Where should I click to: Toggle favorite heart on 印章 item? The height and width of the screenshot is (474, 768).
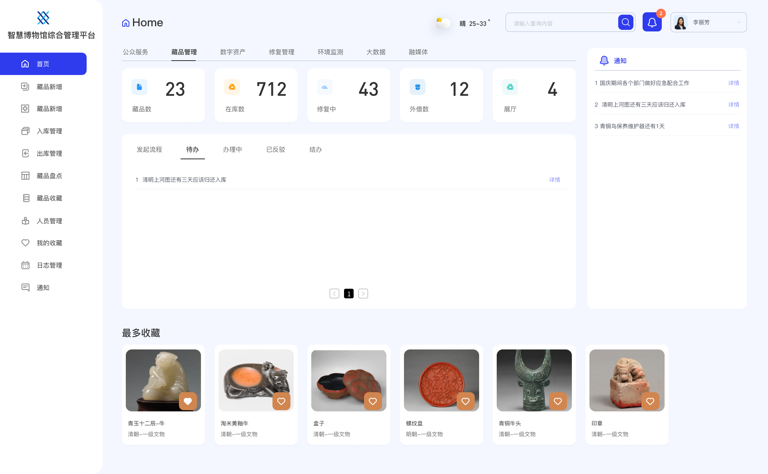(650, 401)
